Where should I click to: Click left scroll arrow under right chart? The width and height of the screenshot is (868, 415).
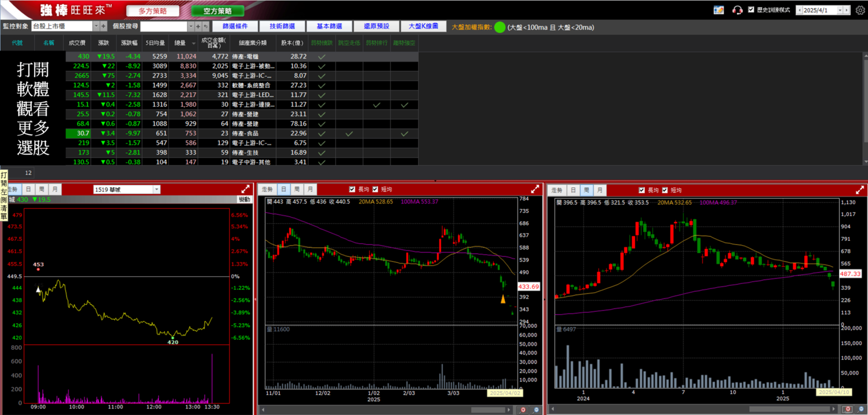click(x=553, y=409)
